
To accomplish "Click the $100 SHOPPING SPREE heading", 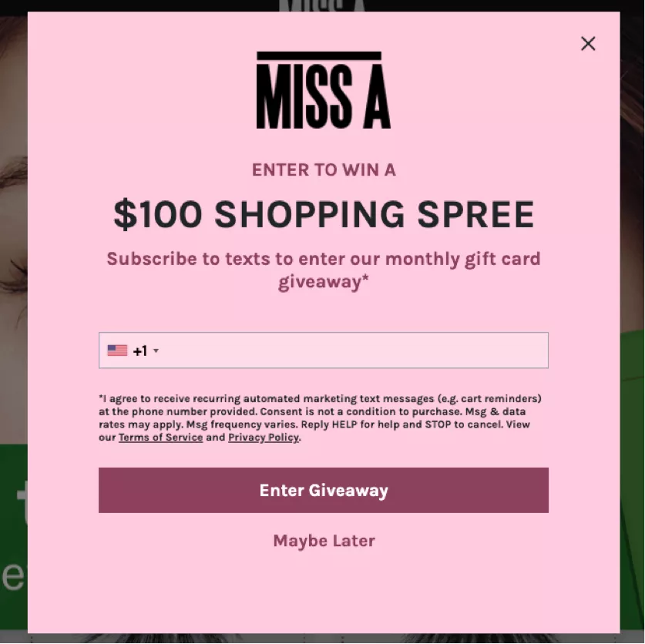I will pyautogui.click(x=324, y=214).
